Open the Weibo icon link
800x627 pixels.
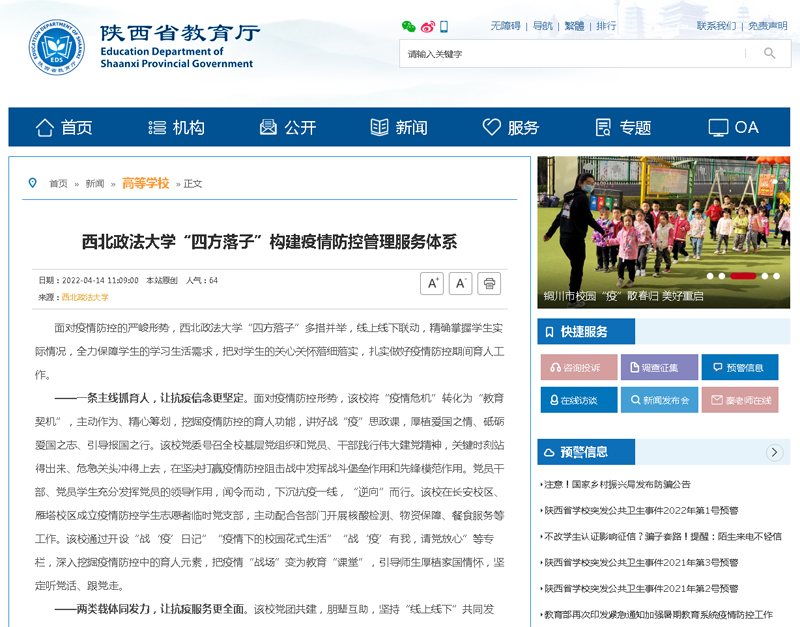pos(427,26)
